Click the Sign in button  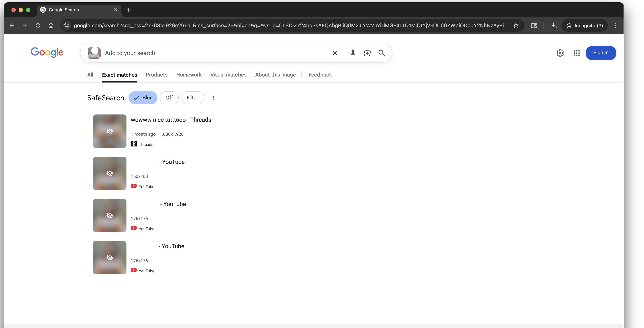click(600, 53)
